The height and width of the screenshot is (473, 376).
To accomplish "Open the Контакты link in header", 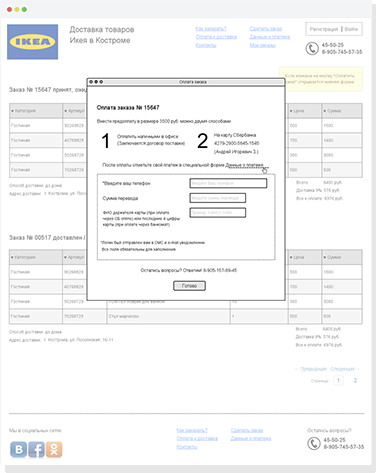I will (x=206, y=45).
